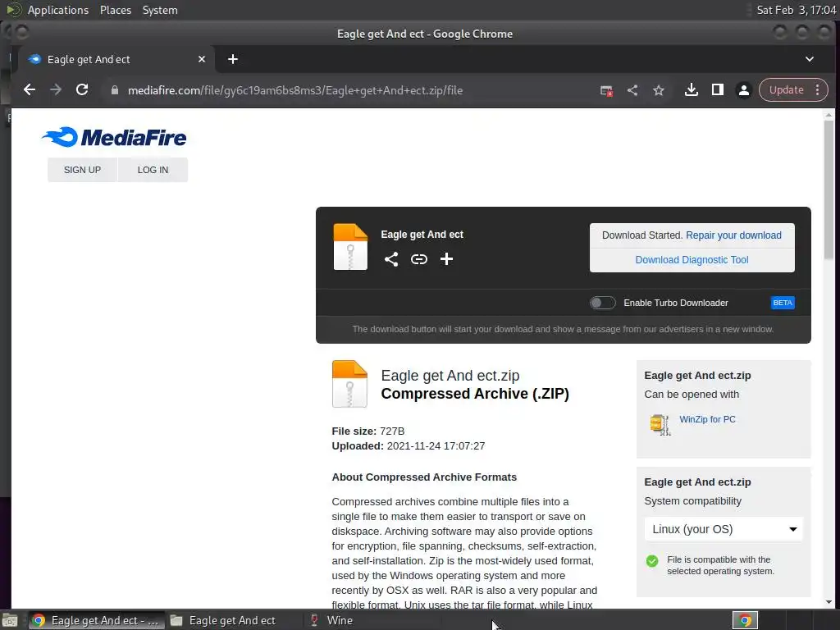Click the show desktop taskbar icon
This screenshot has width=840, height=630.
point(10,621)
